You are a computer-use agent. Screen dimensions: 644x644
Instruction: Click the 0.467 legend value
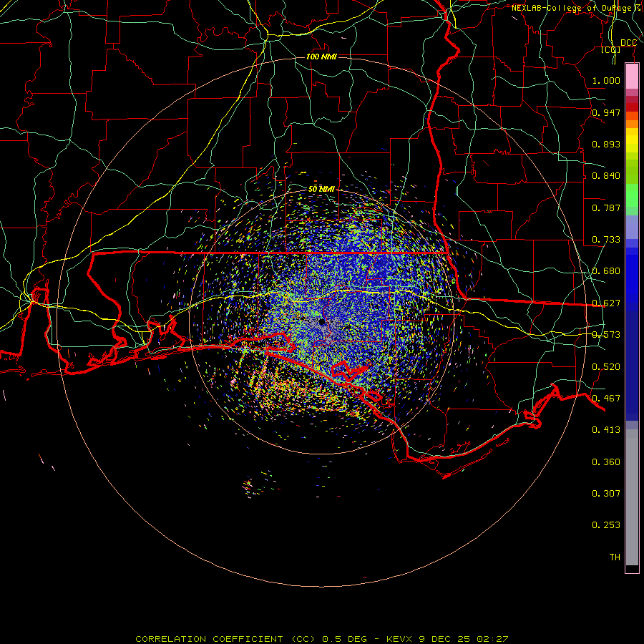(606, 398)
